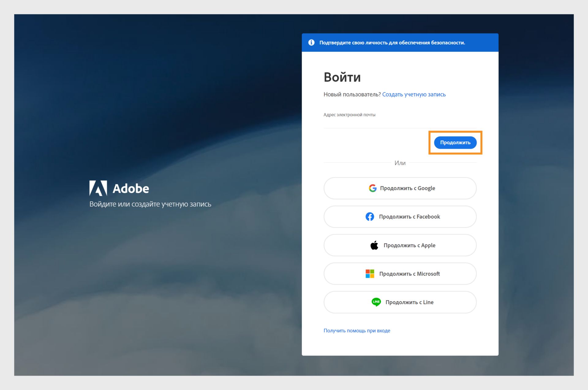The image size is (588, 390).
Task: Click the blue Продолжить button
Action: click(x=455, y=143)
